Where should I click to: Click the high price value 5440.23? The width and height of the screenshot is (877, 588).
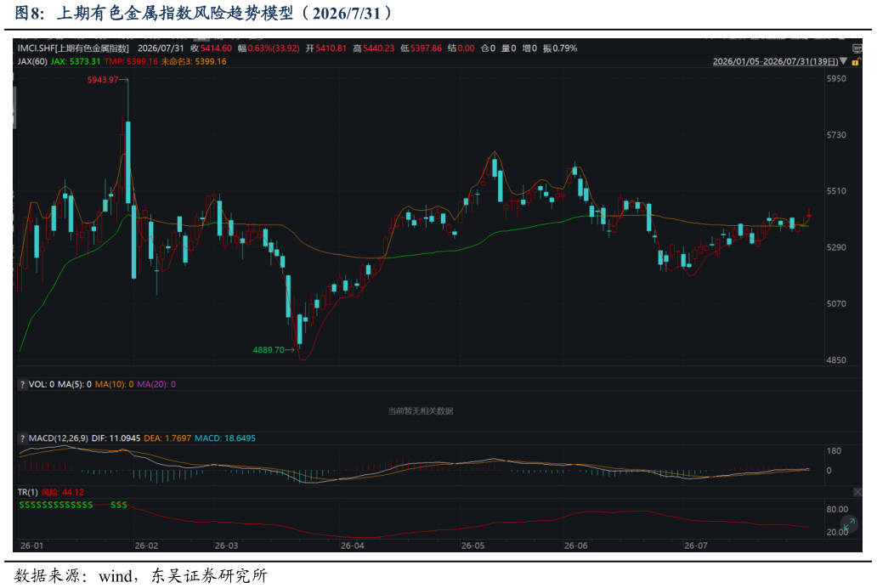[379, 48]
